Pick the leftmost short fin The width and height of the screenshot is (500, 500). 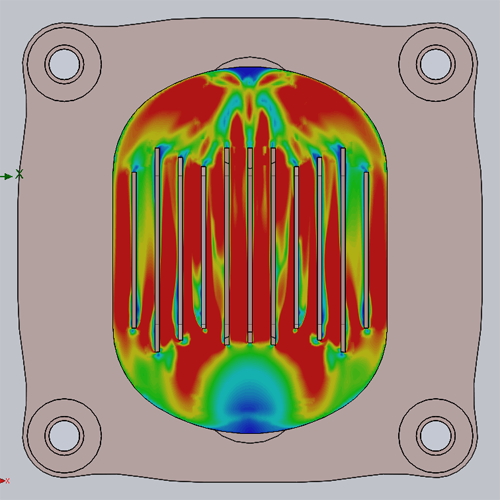134,250
